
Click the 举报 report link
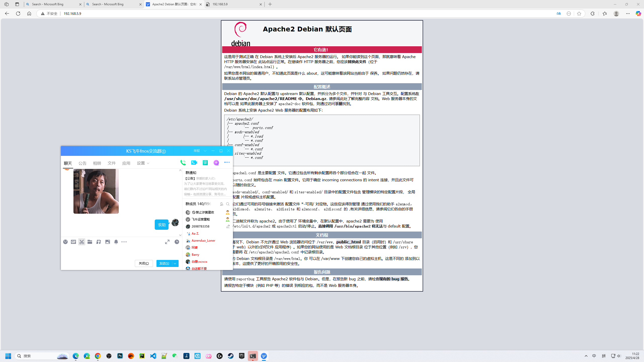coord(197,151)
